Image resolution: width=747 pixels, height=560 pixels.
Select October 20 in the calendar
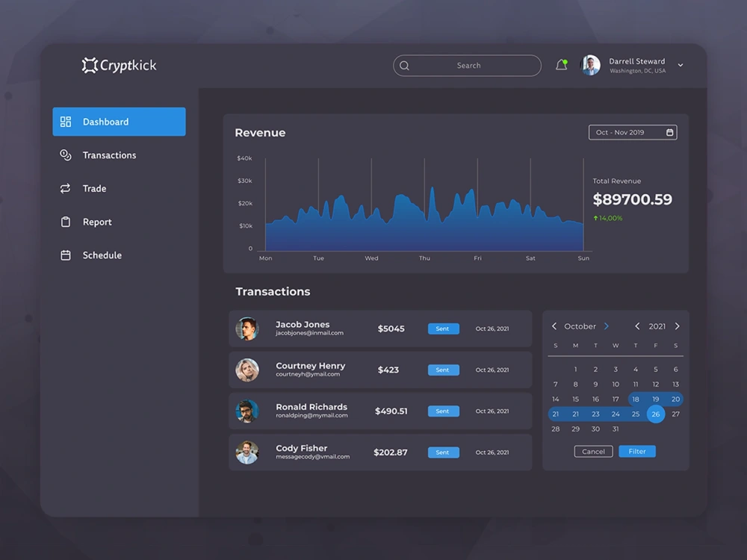click(675, 399)
